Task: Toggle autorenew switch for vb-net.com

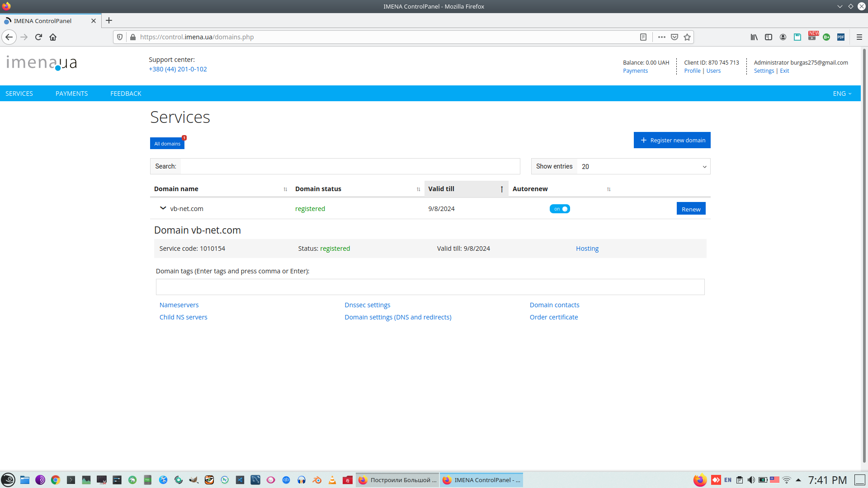Action: point(560,209)
